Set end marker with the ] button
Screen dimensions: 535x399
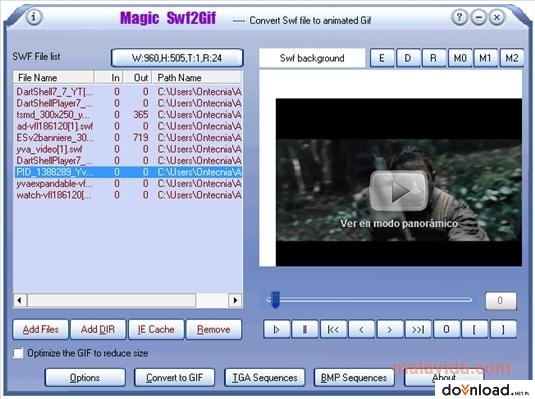tap(503, 329)
